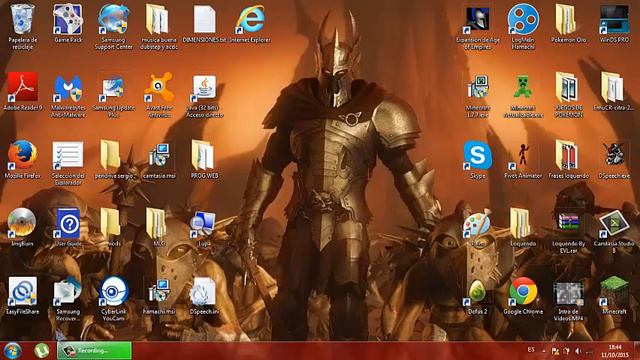Open the volume speaker tray icon
This screenshot has height=360, width=640.
(x=578, y=351)
